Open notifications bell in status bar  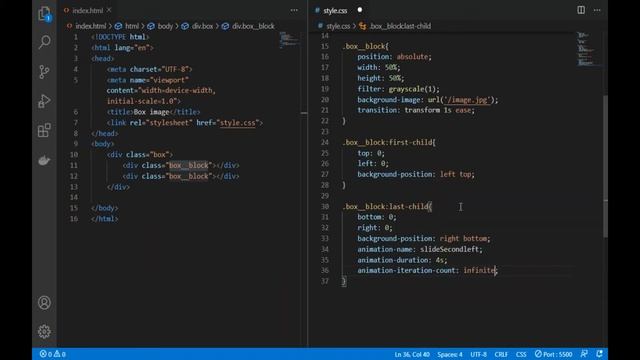[x=599, y=354]
